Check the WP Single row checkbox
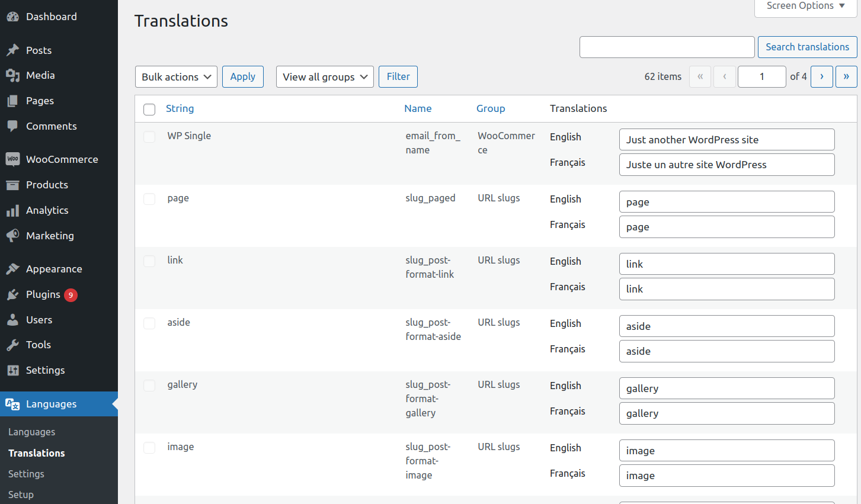Image resolution: width=861 pixels, height=504 pixels. coord(149,137)
